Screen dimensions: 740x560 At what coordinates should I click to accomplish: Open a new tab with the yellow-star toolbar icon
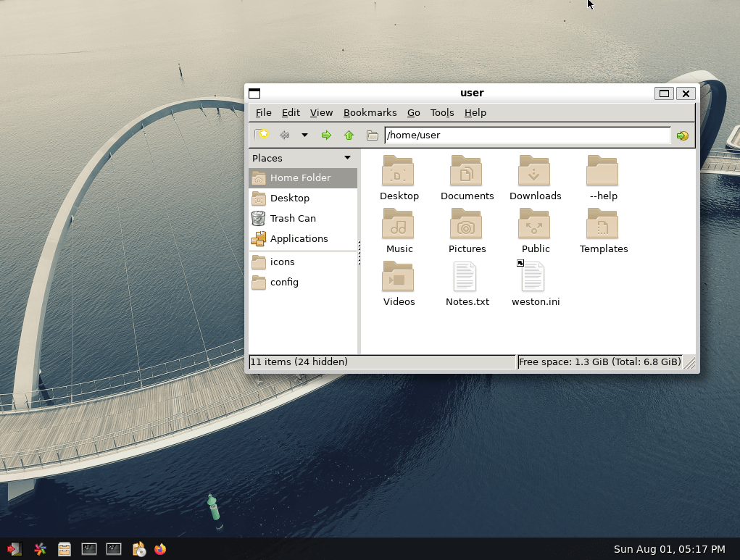[262, 135]
